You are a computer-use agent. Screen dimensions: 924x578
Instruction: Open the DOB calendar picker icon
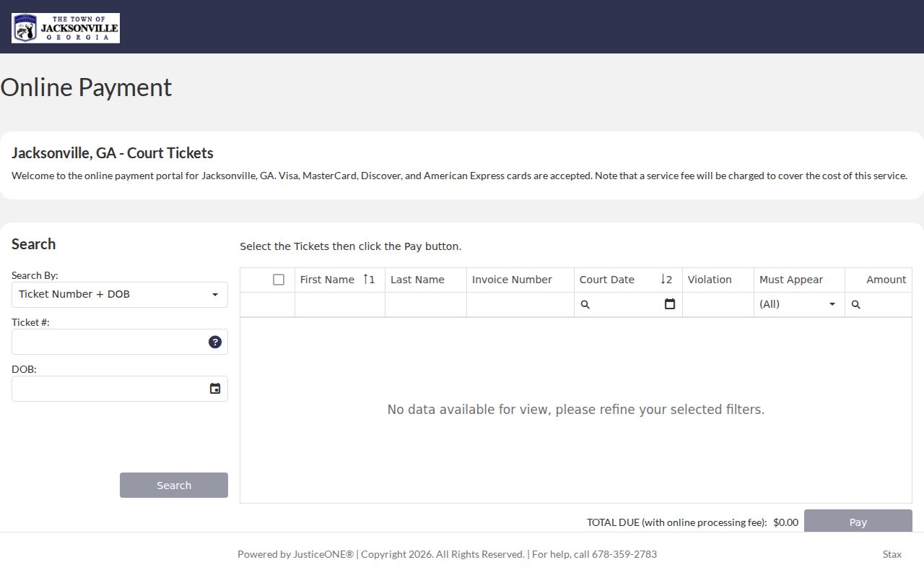click(x=215, y=389)
